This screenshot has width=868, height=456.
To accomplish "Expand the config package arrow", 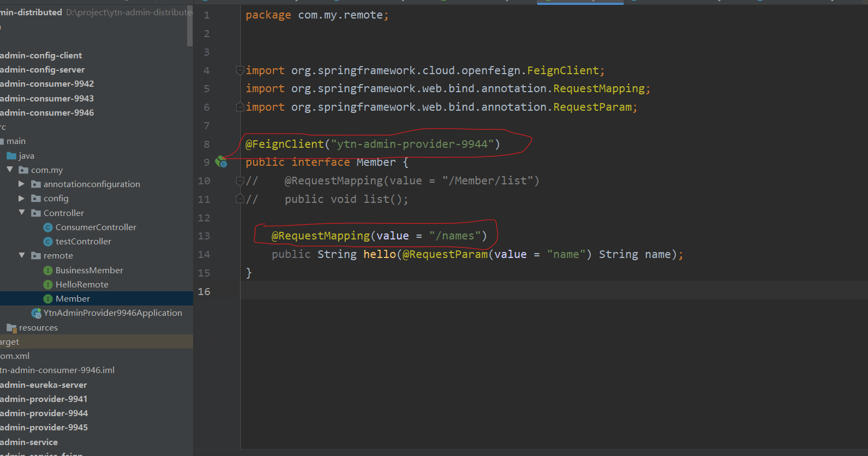I will coord(22,198).
